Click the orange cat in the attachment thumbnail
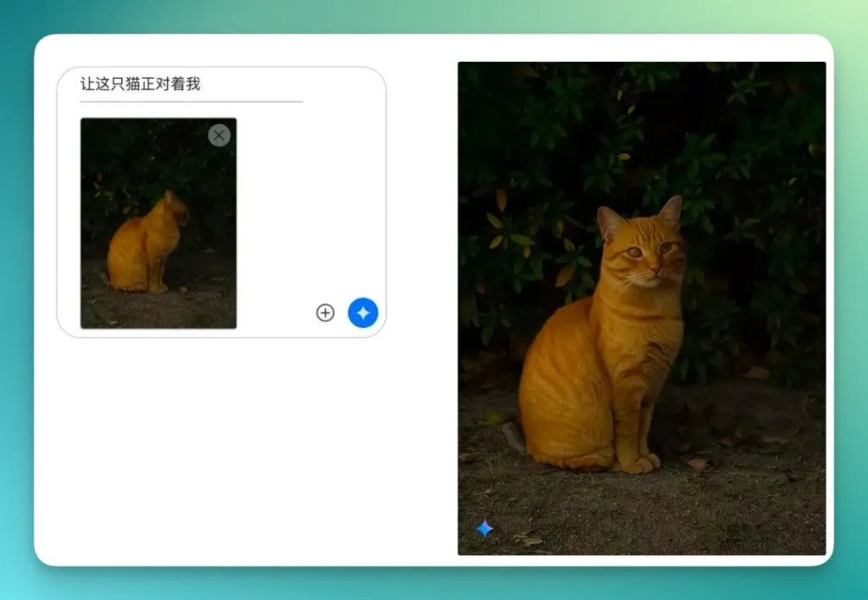 click(x=147, y=242)
